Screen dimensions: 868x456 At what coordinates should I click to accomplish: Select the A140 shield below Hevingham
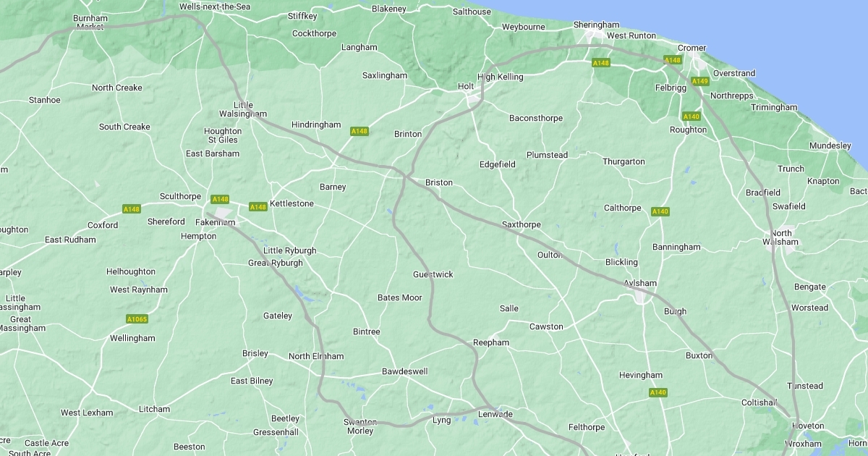(658, 392)
